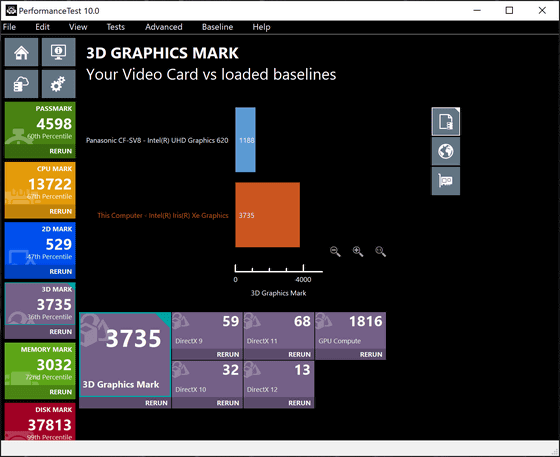Viewport: 560px width, 457px height.
Task: Open the DirectX 11 result tile
Action: coord(279,331)
